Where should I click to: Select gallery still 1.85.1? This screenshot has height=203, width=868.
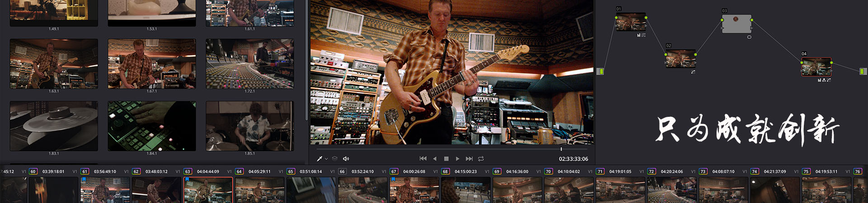[250, 126]
